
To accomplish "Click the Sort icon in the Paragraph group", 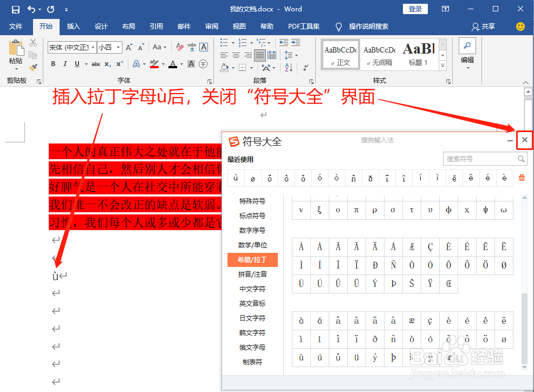I will point(288,67).
